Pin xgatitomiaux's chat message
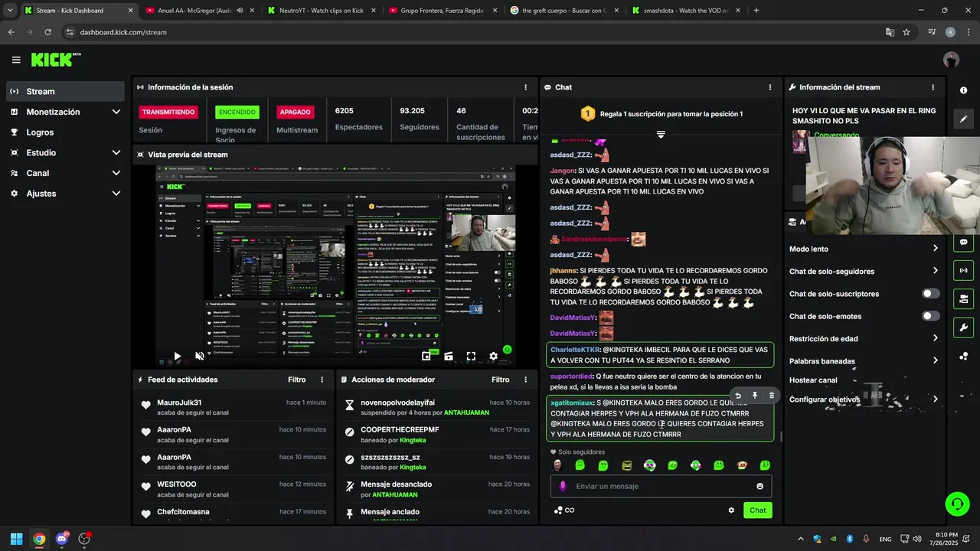 pos(755,396)
